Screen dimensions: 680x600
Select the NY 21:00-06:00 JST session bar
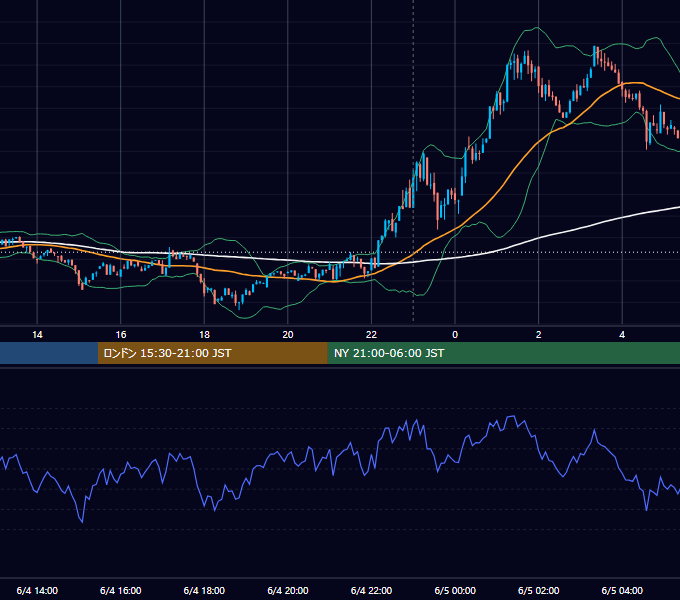503,353
